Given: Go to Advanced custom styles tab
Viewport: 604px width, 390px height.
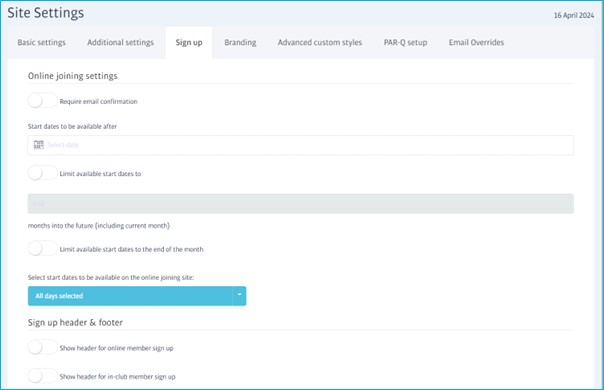Looking at the screenshot, I should [x=320, y=42].
